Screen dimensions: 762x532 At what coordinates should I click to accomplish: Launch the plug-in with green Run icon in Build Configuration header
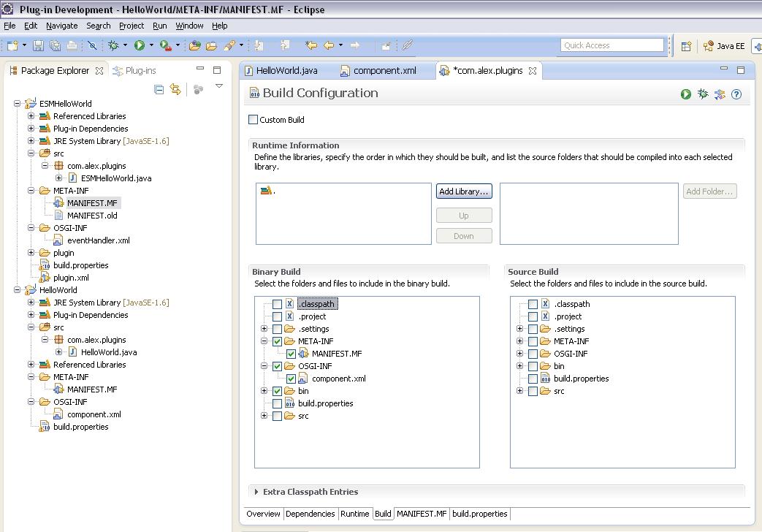tap(686, 94)
